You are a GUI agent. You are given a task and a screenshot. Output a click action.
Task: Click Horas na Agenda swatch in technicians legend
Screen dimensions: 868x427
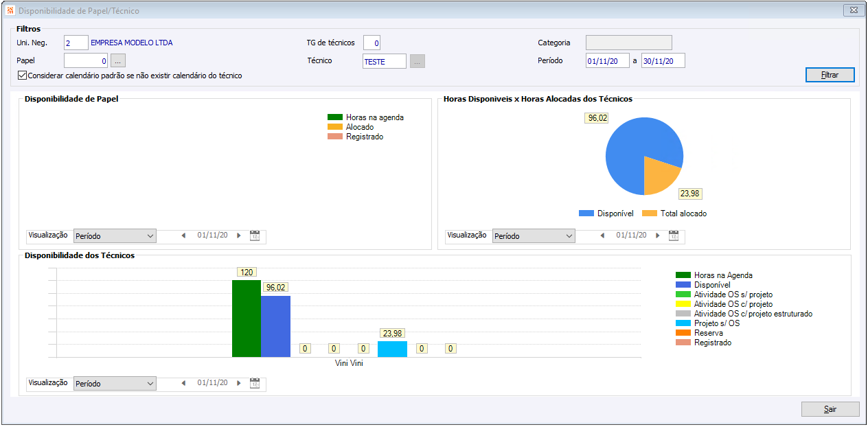(683, 275)
